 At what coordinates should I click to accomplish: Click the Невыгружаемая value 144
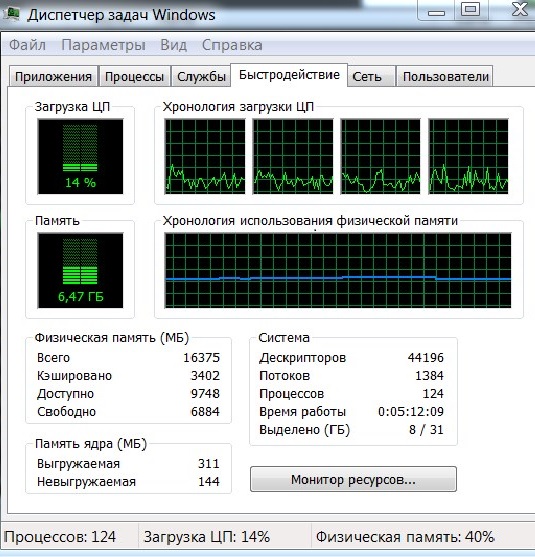click(x=209, y=482)
